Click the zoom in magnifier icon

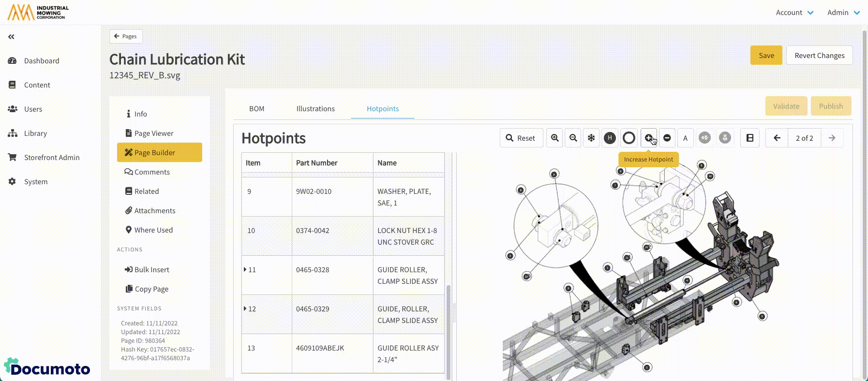point(555,138)
